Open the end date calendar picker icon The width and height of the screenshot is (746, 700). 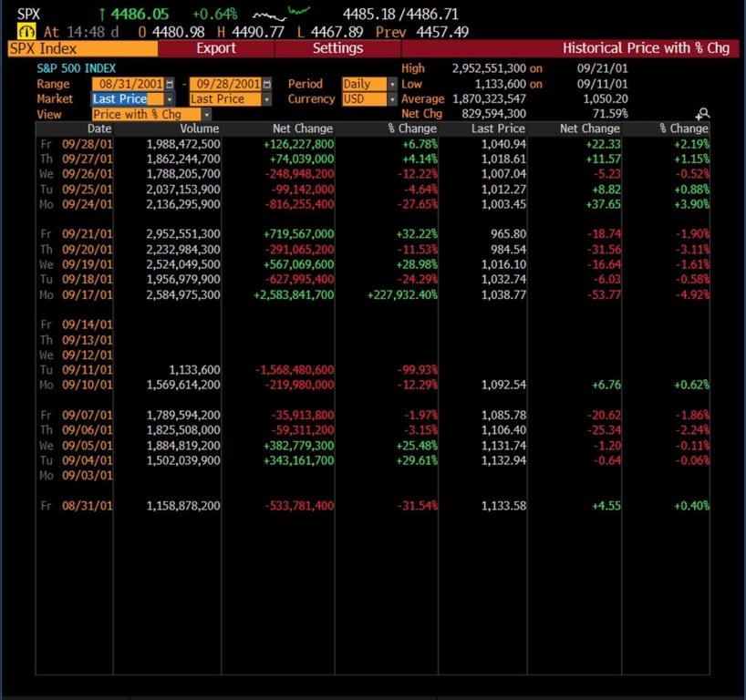coord(267,84)
